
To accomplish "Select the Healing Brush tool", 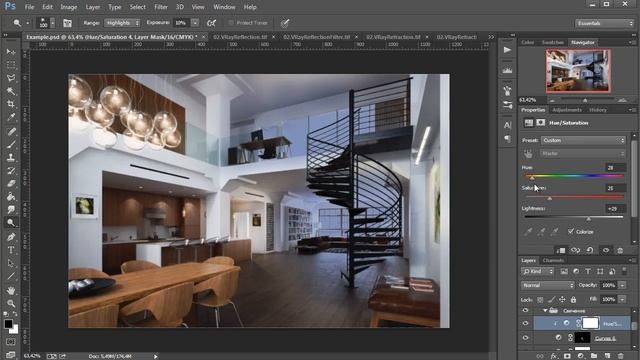I will (x=11, y=131).
